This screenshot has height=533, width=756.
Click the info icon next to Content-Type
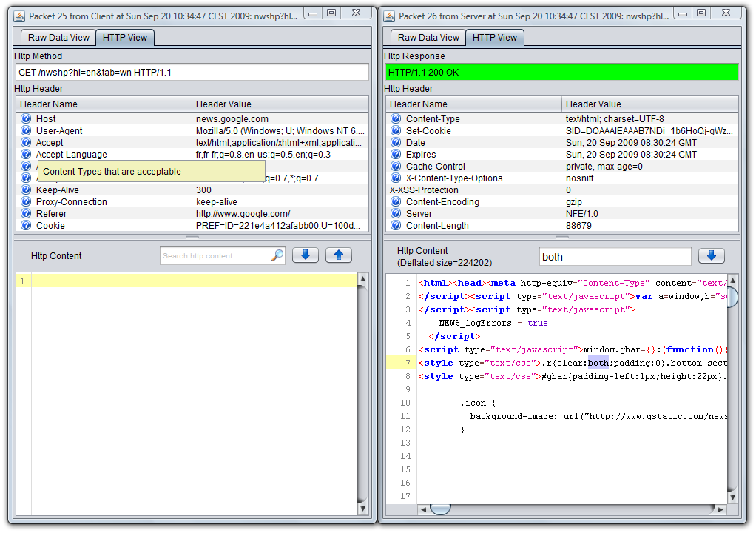click(x=396, y=118)
